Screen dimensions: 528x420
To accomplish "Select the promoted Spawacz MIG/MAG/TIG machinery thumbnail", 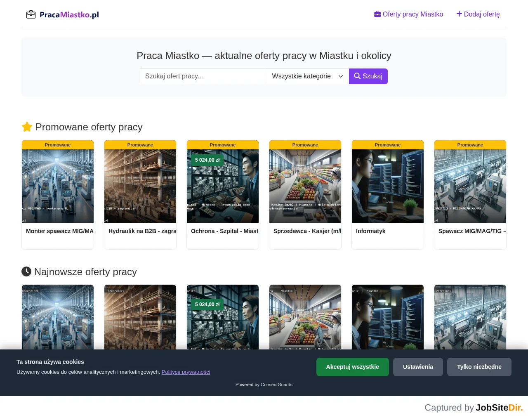I will 470,186.
